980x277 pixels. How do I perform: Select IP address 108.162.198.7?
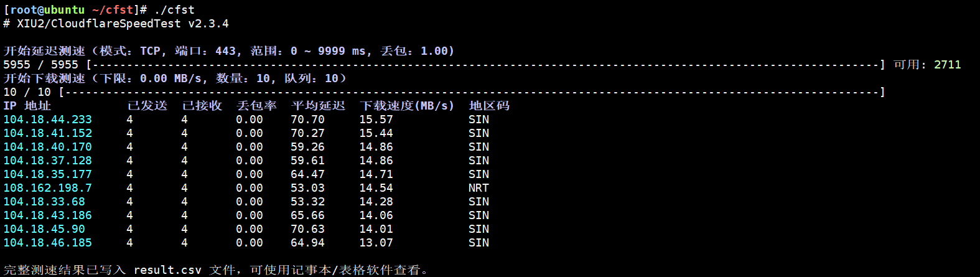coord(47,188)
